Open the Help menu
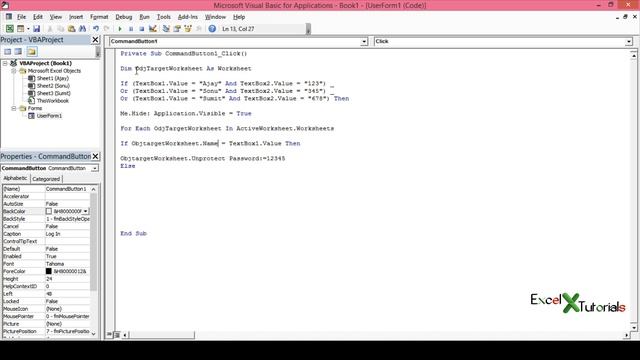The image size is (640, 360). coord(239,17)
